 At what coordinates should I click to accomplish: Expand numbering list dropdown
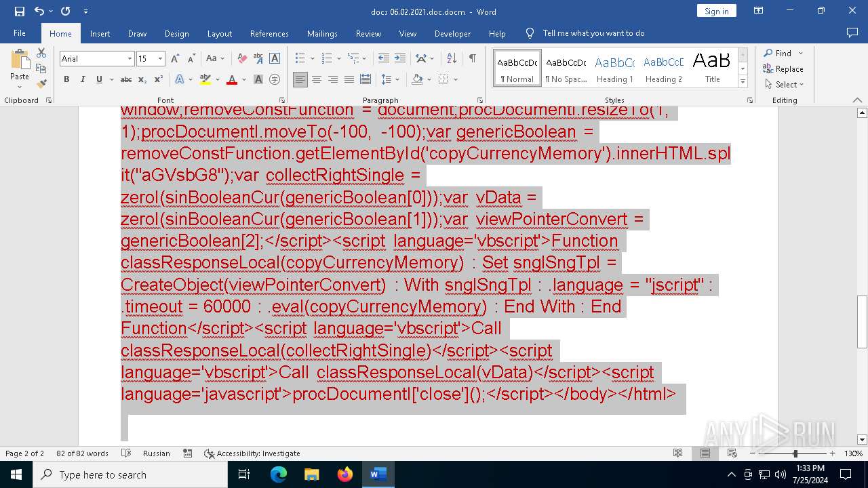click(338, 59)
